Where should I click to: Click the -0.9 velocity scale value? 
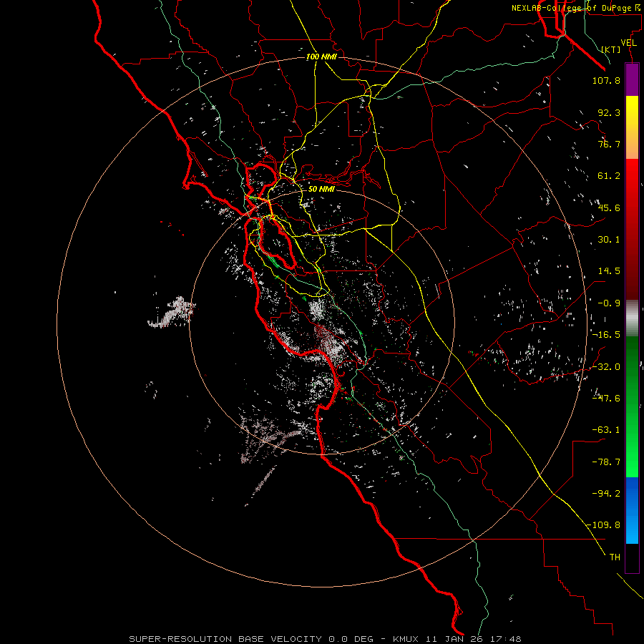click(609, 303)
